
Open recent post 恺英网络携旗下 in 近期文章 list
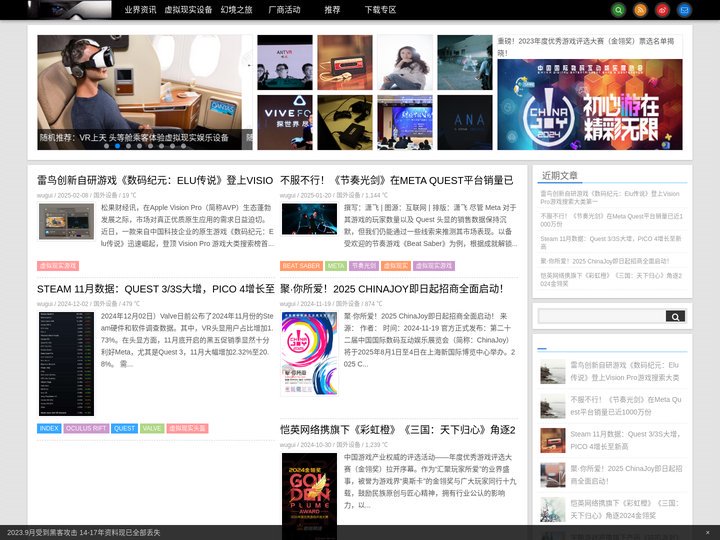click(611, 280)
